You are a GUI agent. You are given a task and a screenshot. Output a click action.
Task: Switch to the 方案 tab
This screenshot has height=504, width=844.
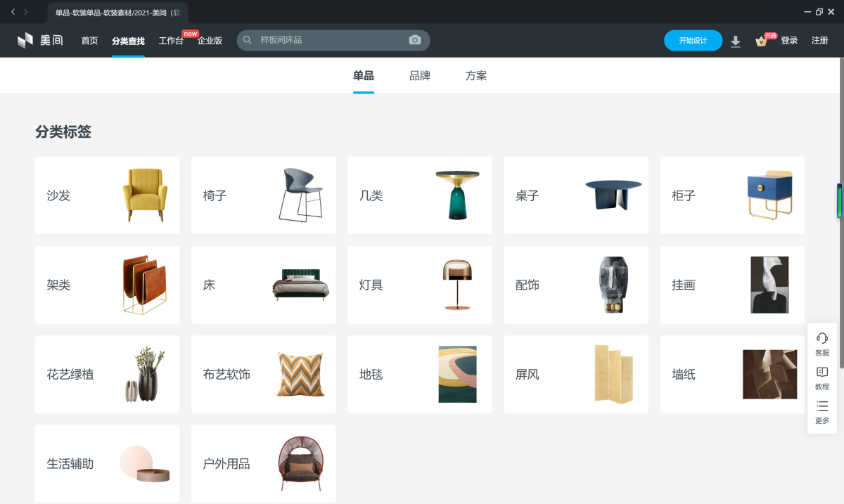(x=476, y=76)
